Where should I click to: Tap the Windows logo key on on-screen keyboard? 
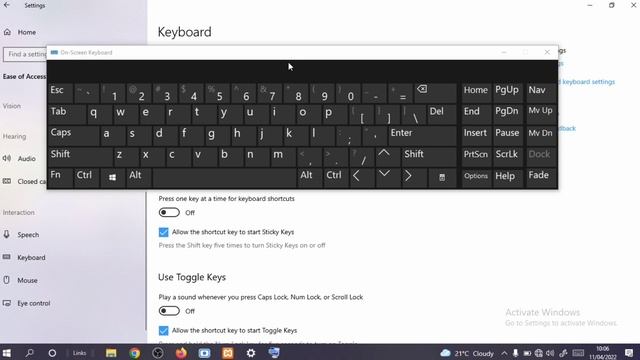[112, 177]
